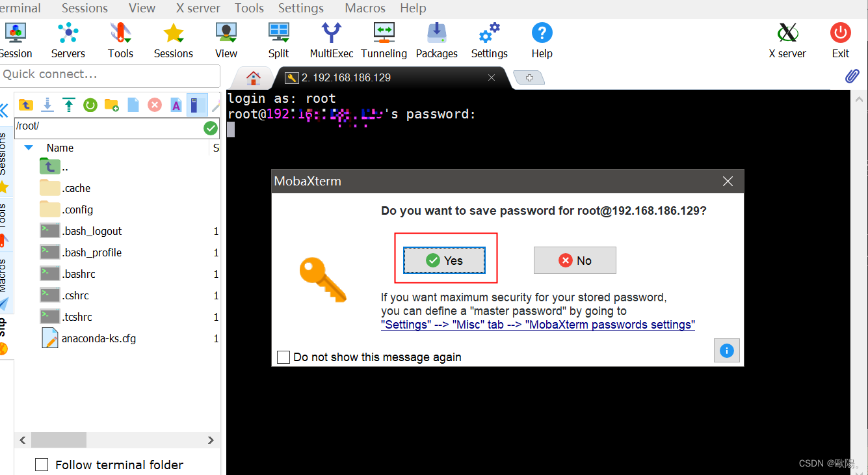Click the Help toolbar icon
This screenshot has height=475, width=868.
[542, 40]
